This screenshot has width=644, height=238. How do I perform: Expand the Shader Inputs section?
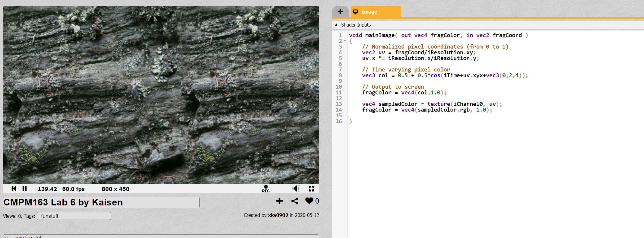[353, 25]
